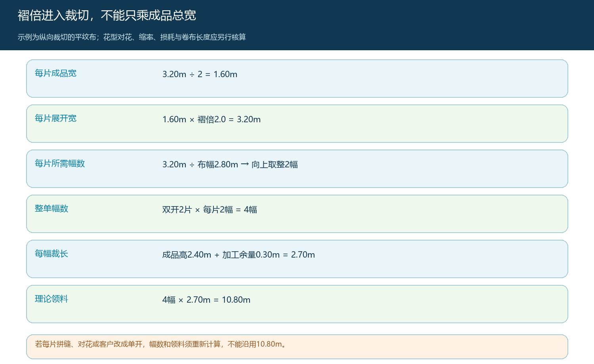Image resolution: width=594 pixels, height=364 pixels.
Task: Click the formula ending with 向上取整2幅
Action: pos(230,165)
